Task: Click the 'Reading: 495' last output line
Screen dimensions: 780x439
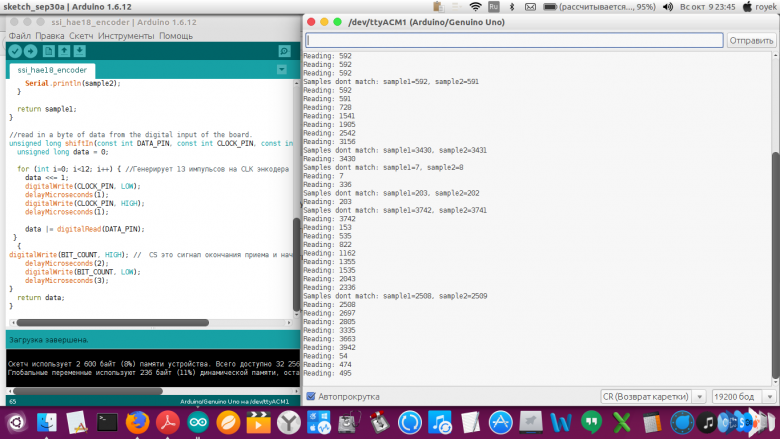Action: (327, 373)
